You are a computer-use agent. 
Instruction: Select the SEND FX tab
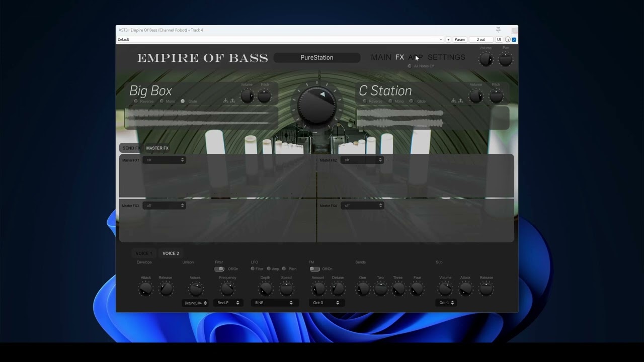[131, 148]
